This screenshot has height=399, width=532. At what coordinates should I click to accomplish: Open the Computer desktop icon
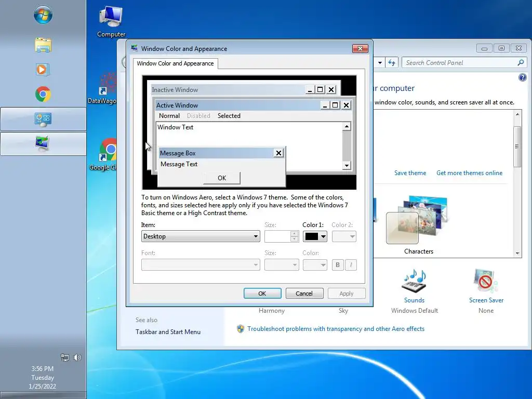111,22
